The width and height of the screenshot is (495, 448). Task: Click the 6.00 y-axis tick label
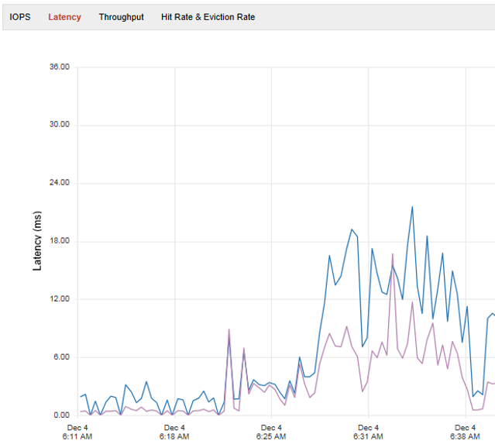tap(61, 357)
